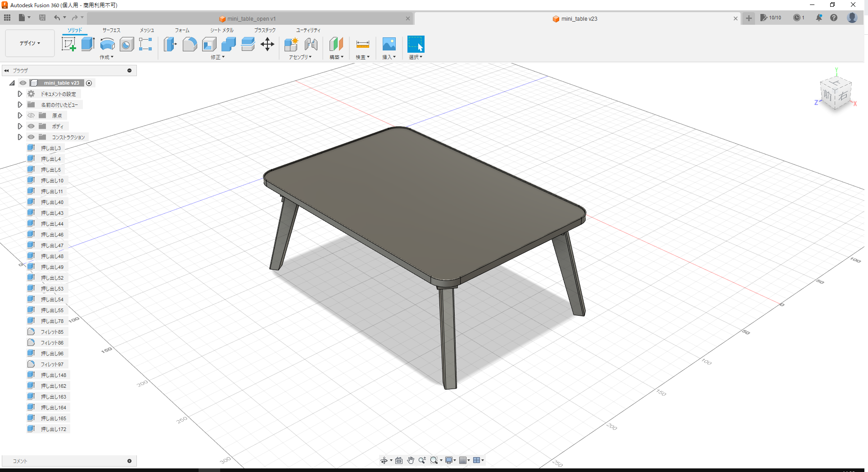Expand the 名前の付いたビュー folder
868x472 pixels.
coord(20,104)
